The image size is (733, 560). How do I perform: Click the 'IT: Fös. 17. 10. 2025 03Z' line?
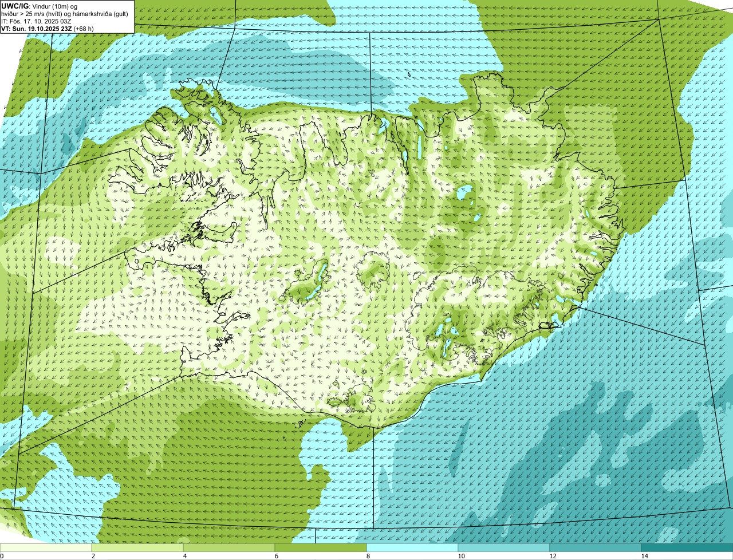pos(36,21)
